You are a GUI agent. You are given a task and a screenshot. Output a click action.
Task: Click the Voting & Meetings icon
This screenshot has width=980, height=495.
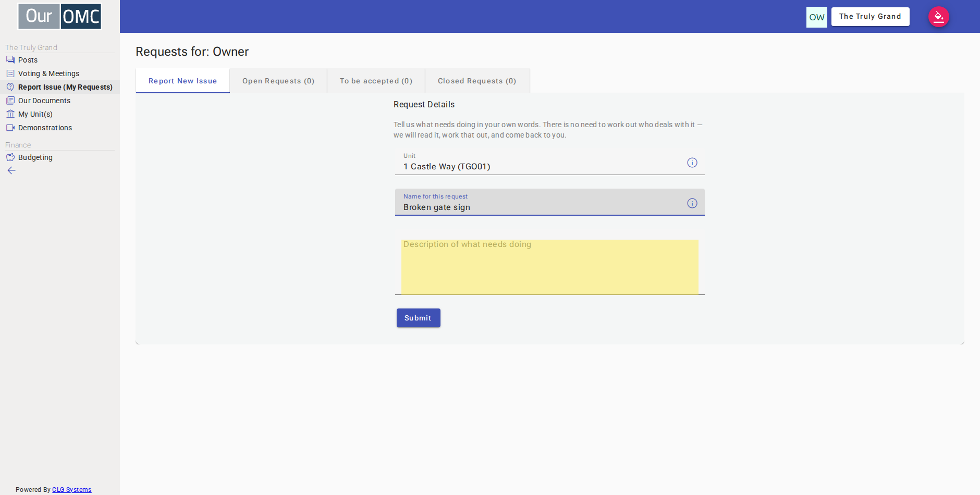(x=10, y=73)
